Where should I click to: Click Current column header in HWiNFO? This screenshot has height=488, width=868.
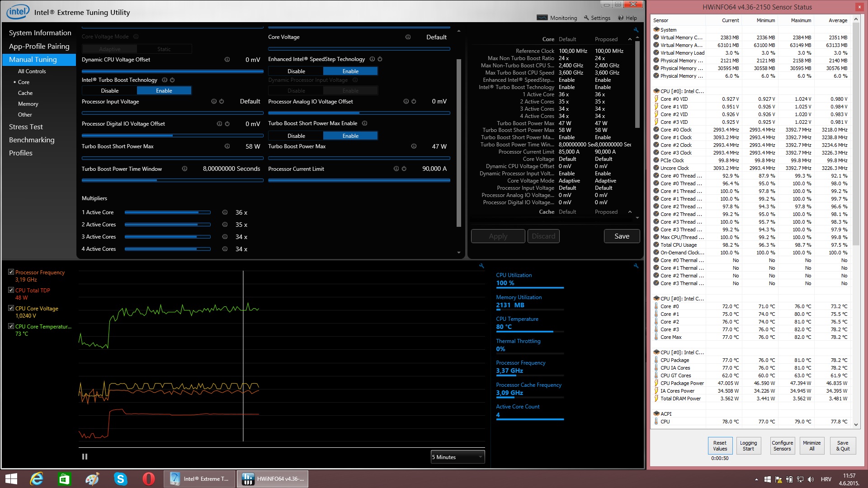click(x=730, y=20)
